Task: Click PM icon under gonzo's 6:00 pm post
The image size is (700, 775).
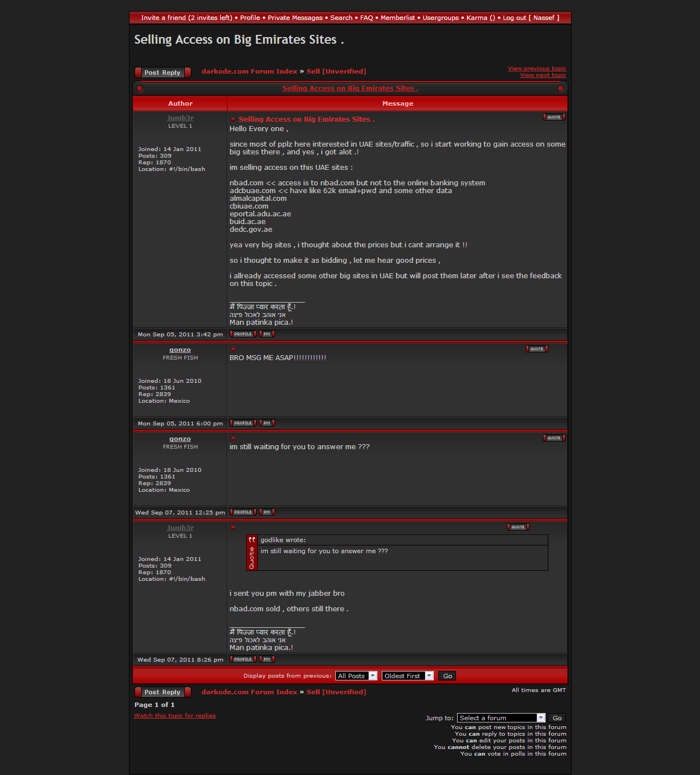Action: click(x=267, y=423)
